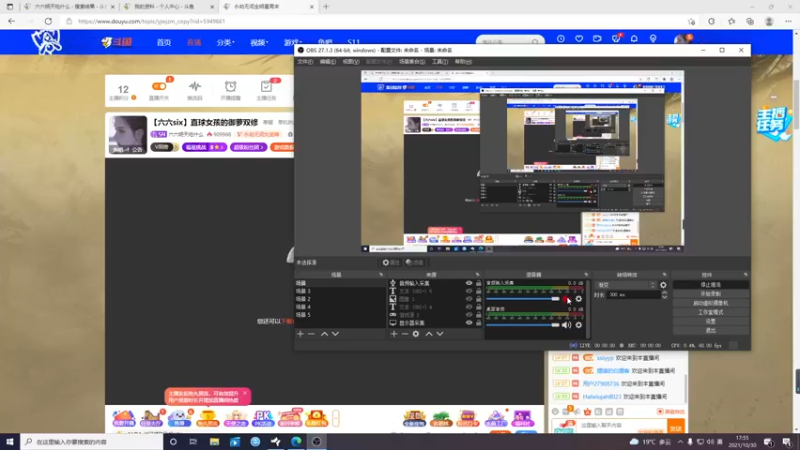Open watch history clock icon in Douyu header
This screenshot has width=800, height=450.
pos(561,39)
